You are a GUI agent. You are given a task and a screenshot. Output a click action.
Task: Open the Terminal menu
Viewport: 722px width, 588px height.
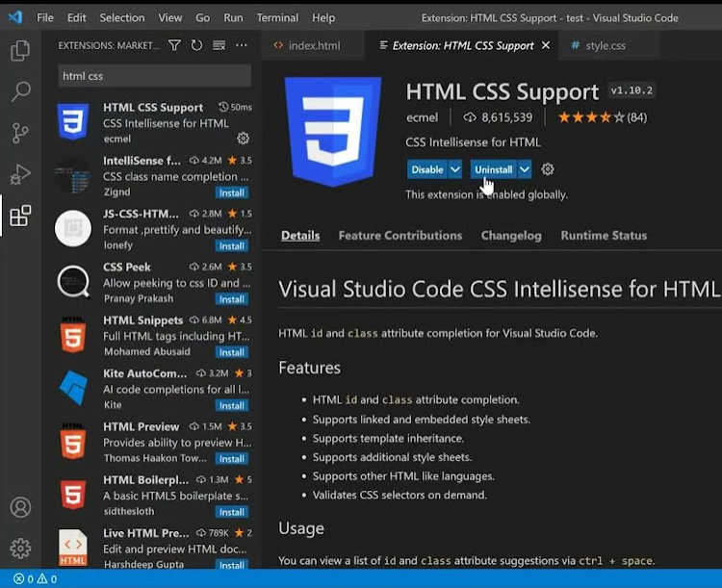coord(277,18)
